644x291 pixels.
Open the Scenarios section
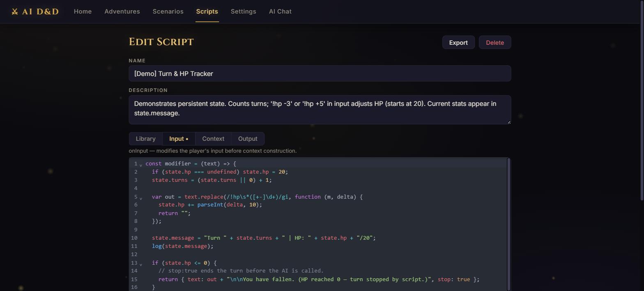click(168, 11)
